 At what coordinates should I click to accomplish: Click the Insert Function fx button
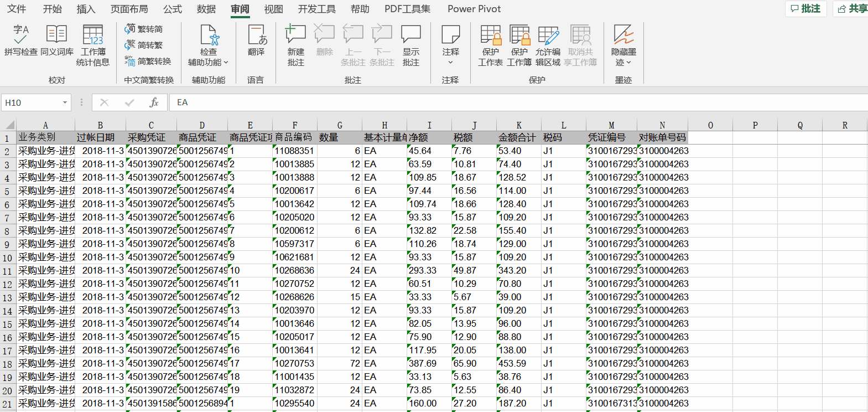(x=154, y=102)
